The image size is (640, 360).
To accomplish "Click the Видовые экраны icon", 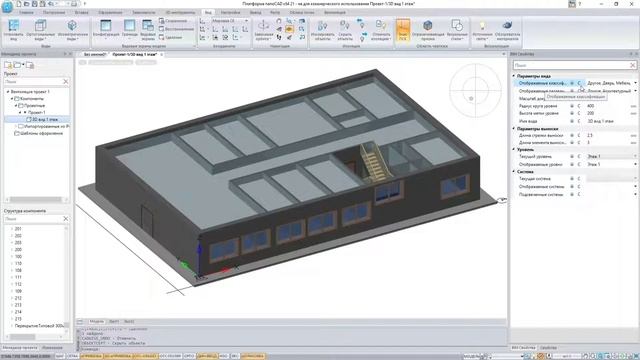I will (x=148, y=25).
